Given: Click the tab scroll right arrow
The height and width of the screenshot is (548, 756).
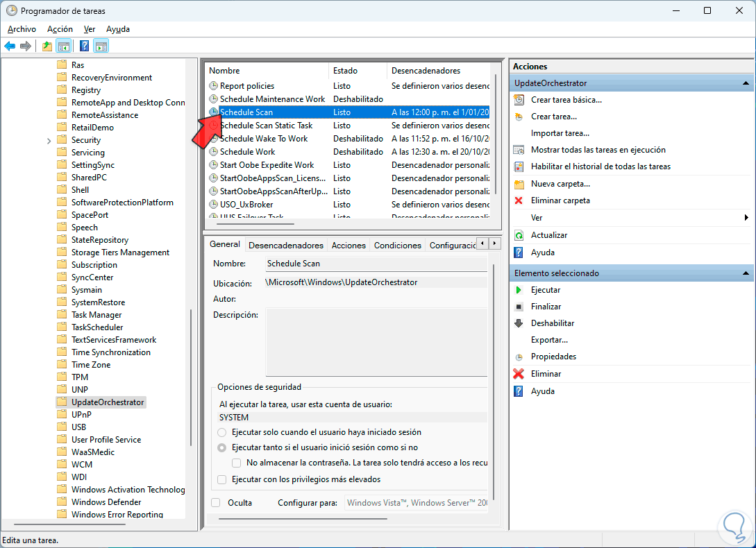Looking at the screenshot, I should pos(494,243).
